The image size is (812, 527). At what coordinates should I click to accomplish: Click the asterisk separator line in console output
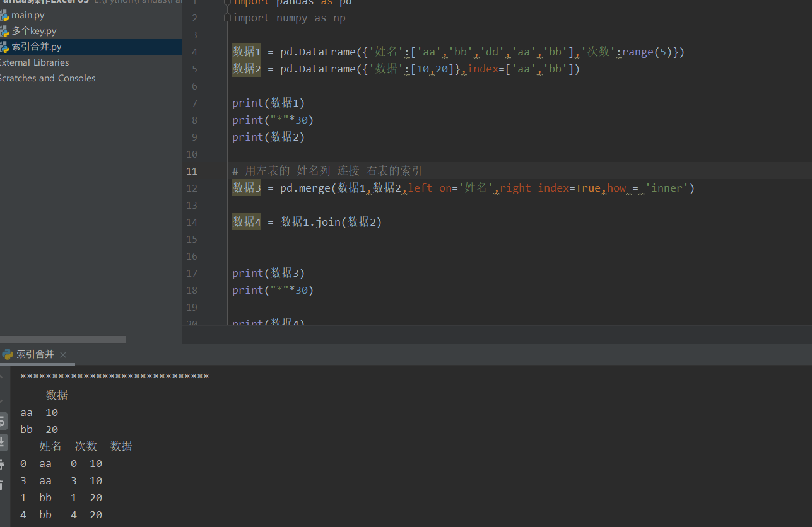(x=115, y=377)
